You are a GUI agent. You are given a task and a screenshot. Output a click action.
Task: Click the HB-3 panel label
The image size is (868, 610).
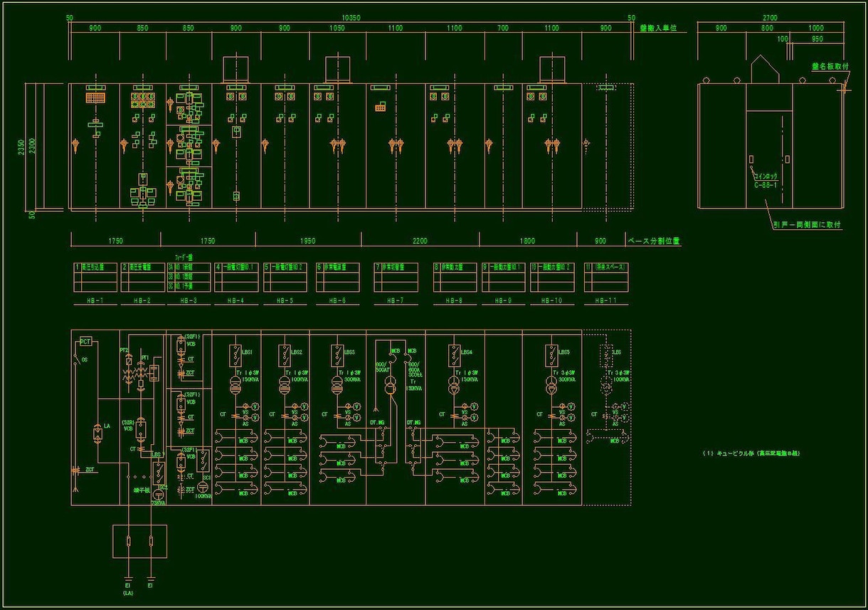pyautogui.click(x=189, y=301)
